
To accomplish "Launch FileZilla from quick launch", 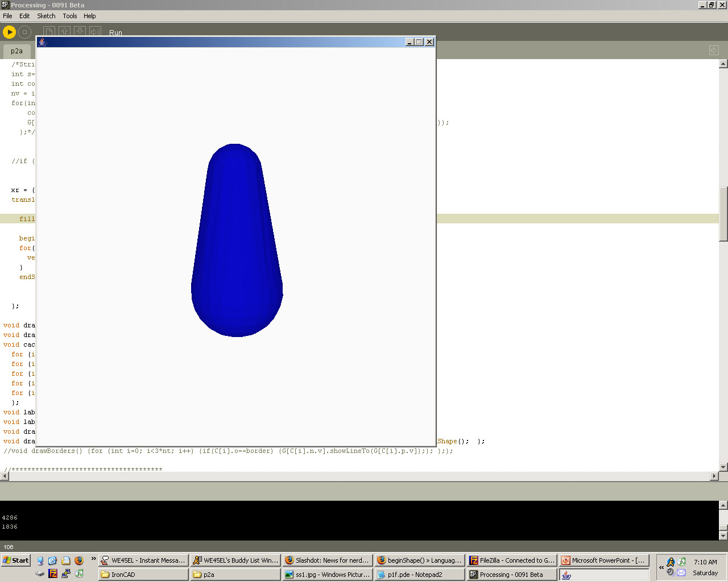I will tap(53, 574).
